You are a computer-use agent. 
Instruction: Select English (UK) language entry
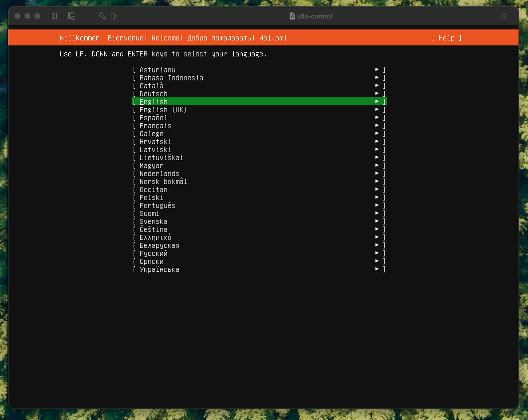[163, 110]
